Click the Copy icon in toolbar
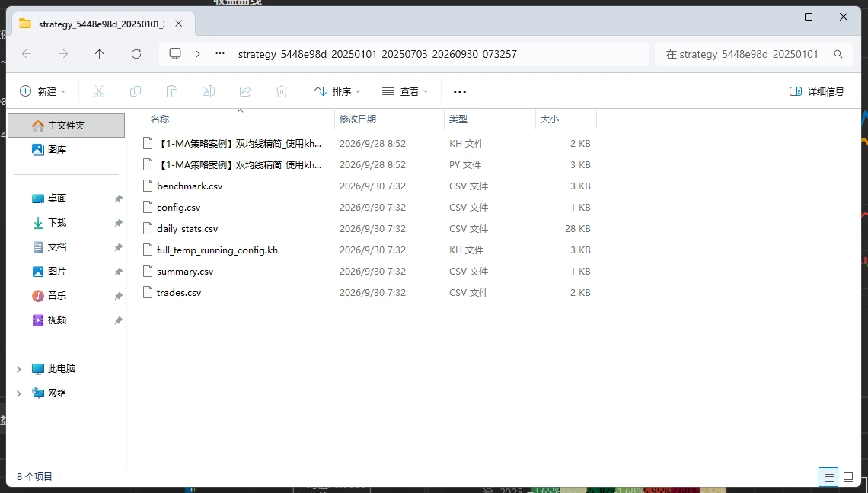The image size is (868, 493). pyautogui.click(x=135, y=91)
